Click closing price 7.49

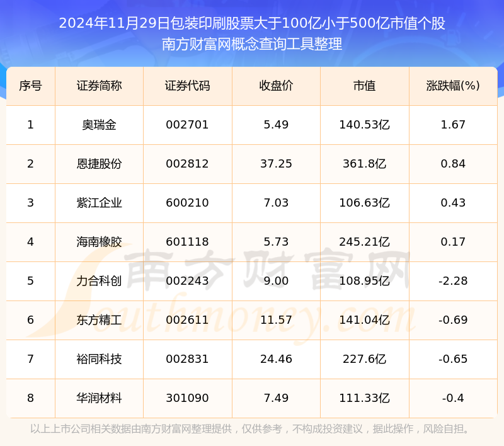tap(276, 398)
